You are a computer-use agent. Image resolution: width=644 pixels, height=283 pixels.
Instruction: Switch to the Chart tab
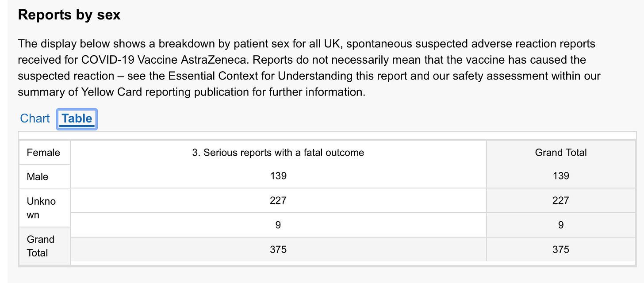35,119
